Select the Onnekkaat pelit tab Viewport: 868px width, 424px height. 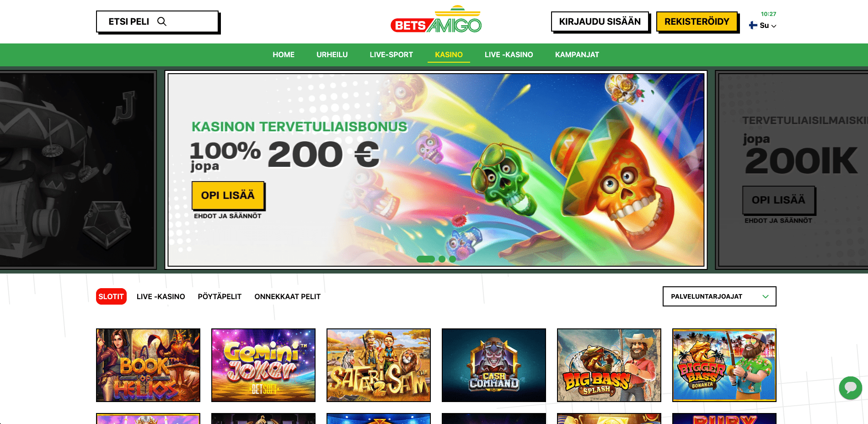[288, 296]
